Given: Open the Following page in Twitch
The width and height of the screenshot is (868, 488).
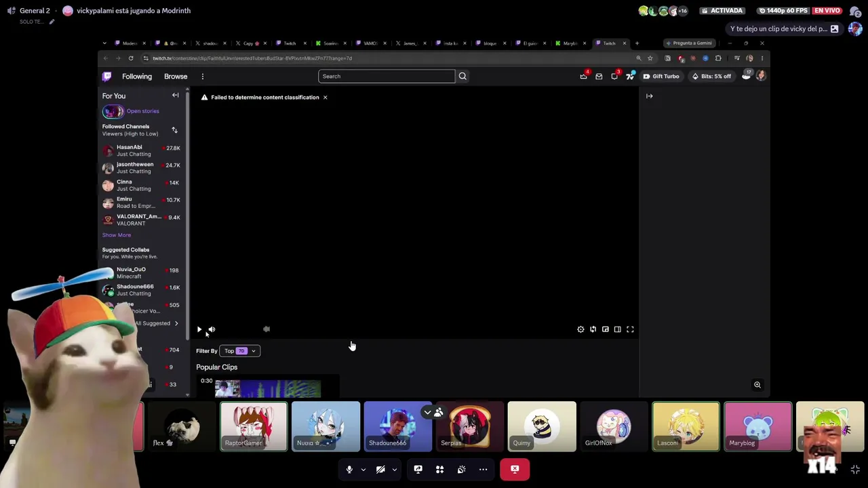Looking at the screenshot, I should [137, 77].
